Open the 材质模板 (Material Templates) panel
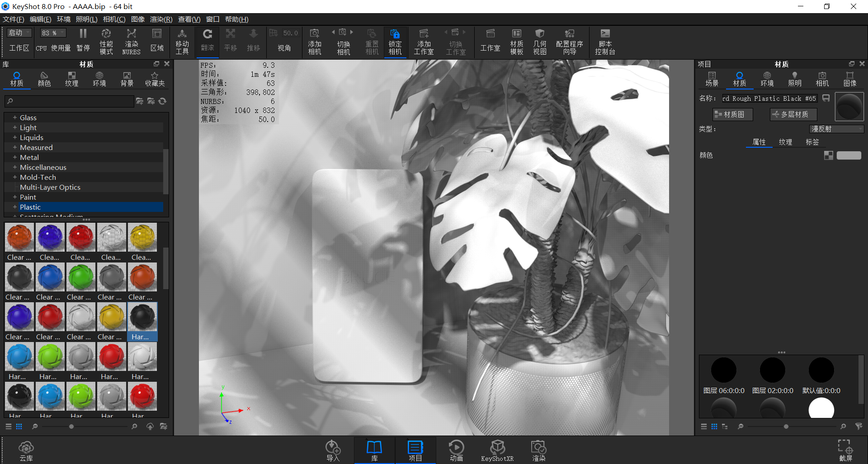Viewport: 868px width, 464px height. [x=516, y=41]
